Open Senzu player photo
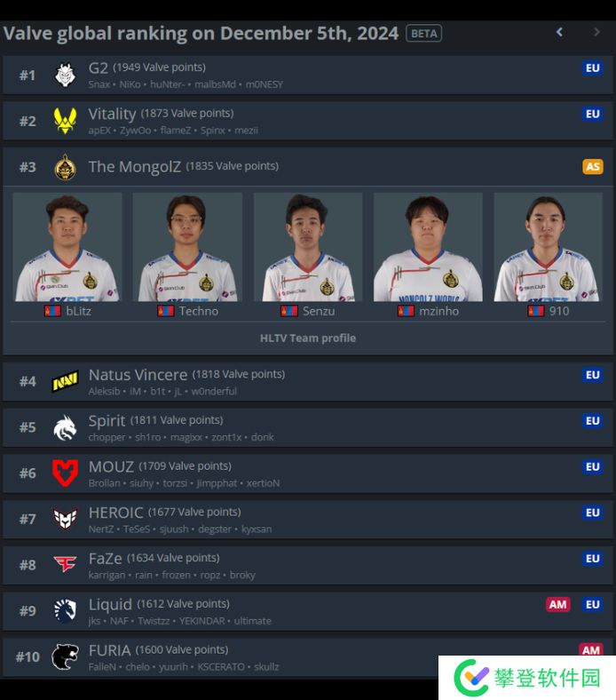The height and width of the screenshot is (700, 616). point(308,247)
